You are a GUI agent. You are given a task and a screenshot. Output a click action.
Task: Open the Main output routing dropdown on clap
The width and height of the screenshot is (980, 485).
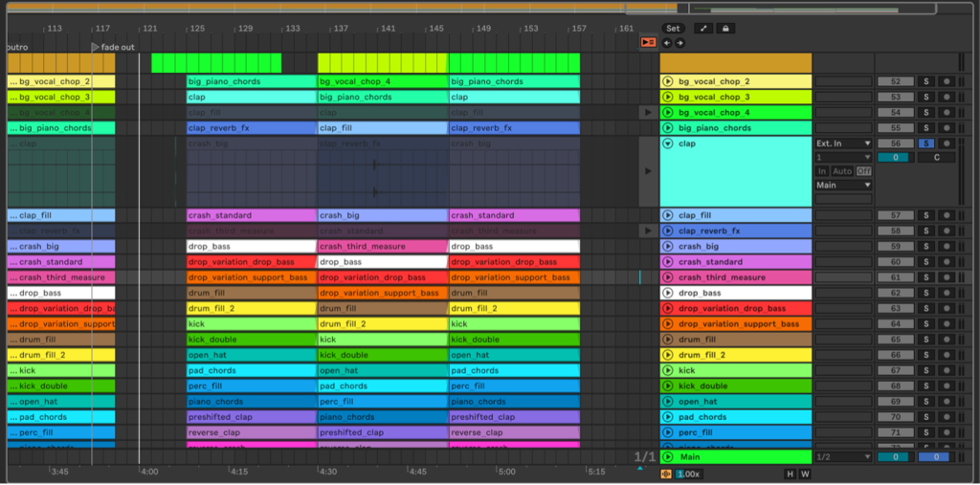pyautogui.click(x=842, y=185)
